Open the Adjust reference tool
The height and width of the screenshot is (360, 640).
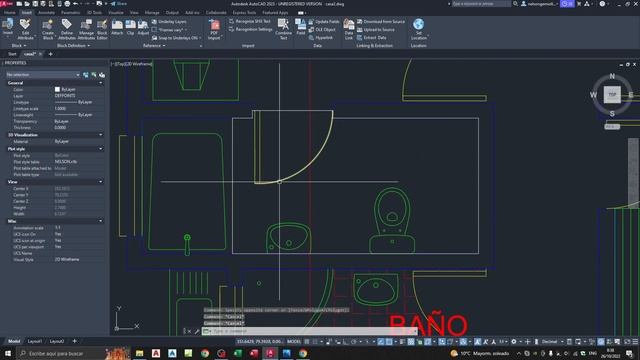point(143,27)
